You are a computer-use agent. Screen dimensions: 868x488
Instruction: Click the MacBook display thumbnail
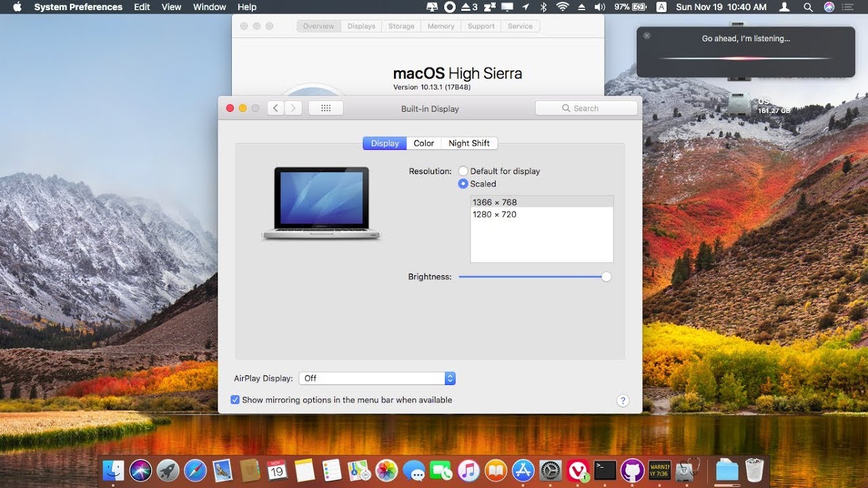pos(321,203)
